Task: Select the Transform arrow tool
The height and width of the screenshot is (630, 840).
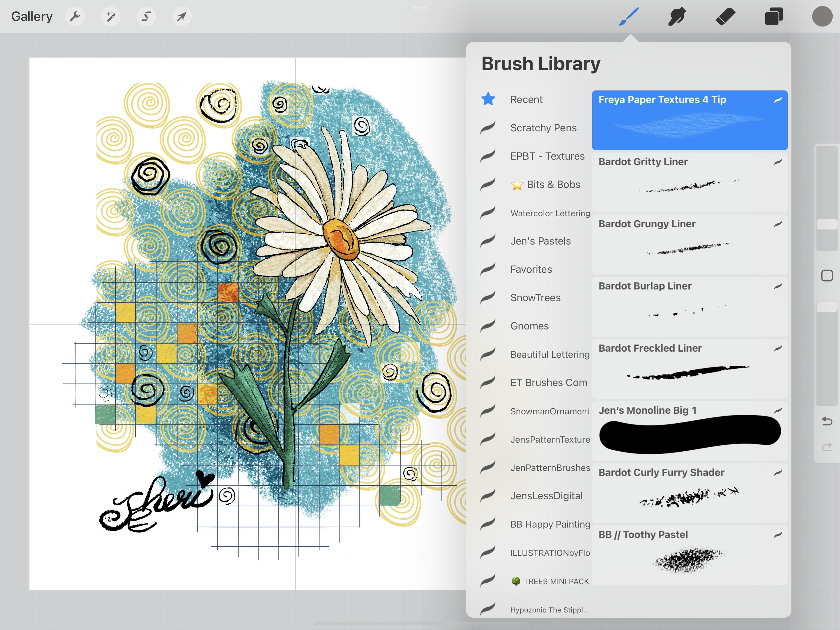Action: [182, 16]
